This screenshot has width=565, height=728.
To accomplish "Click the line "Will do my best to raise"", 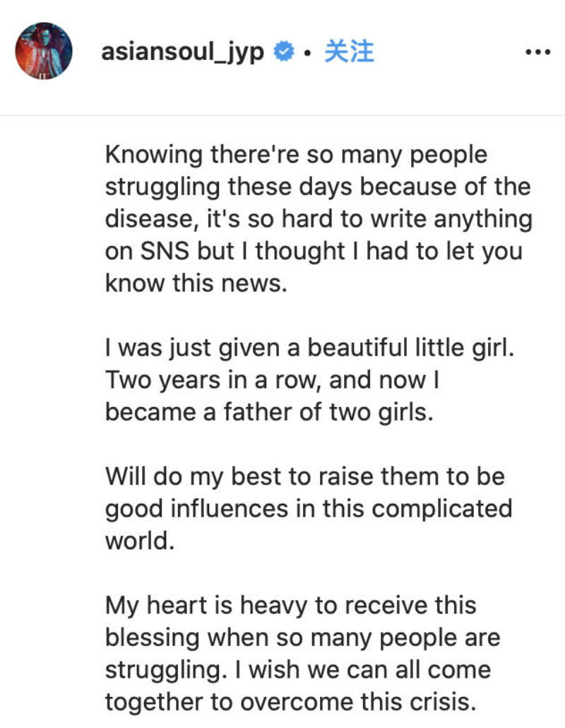I will coord(305,476).
